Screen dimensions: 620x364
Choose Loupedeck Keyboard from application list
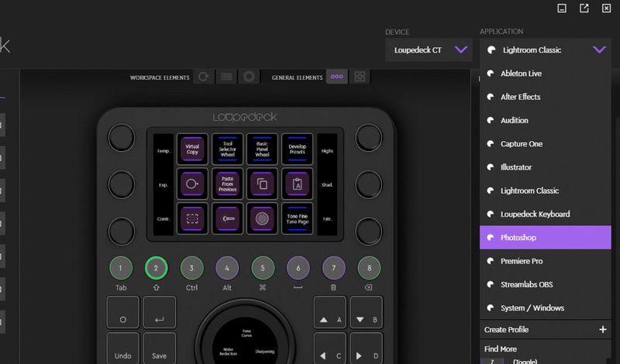coord(546,215)
